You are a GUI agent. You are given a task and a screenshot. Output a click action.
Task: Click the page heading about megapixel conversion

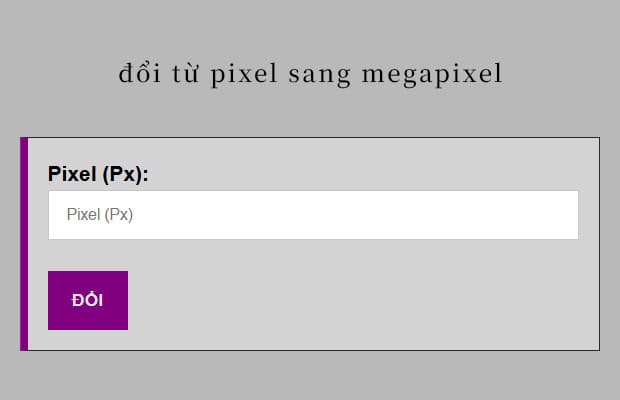point(310,74)
